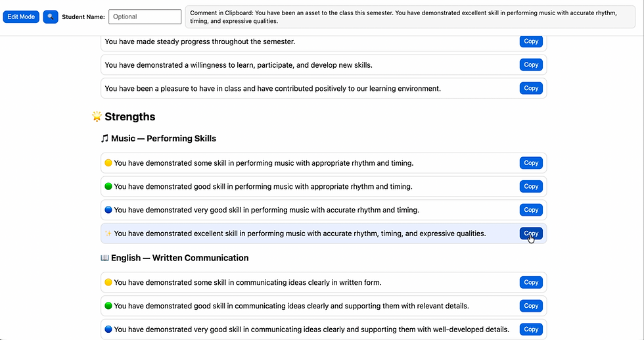The image size is (644, 340).
Task: Click the magnifying glass search icon
Action: (x=51, y=17)
